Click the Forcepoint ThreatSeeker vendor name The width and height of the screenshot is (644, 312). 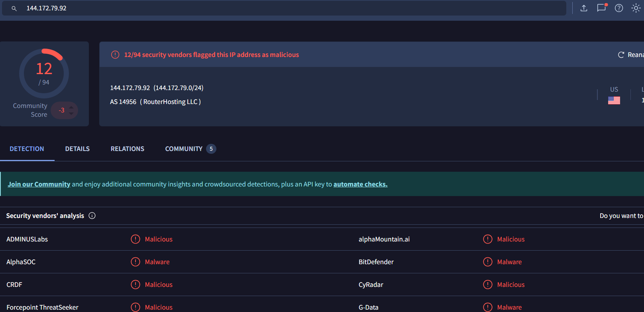(x=43, y=307)
